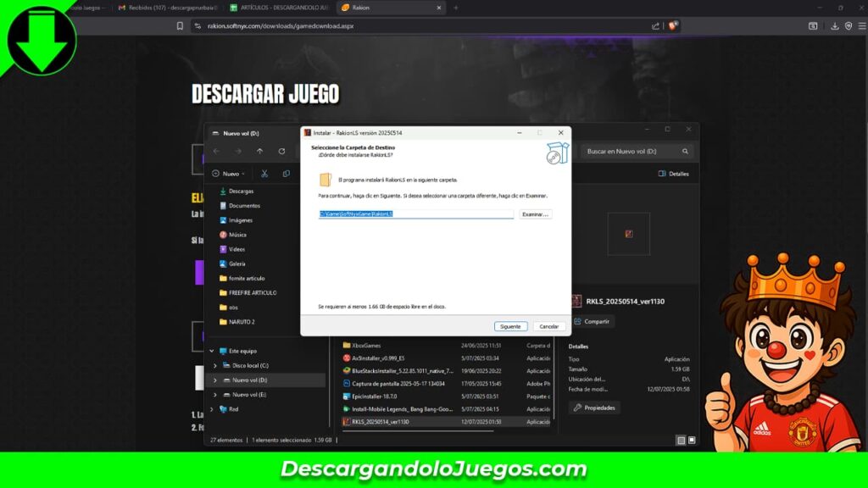
Task: Expand the Red tree node
Action: tap(212, 408)
